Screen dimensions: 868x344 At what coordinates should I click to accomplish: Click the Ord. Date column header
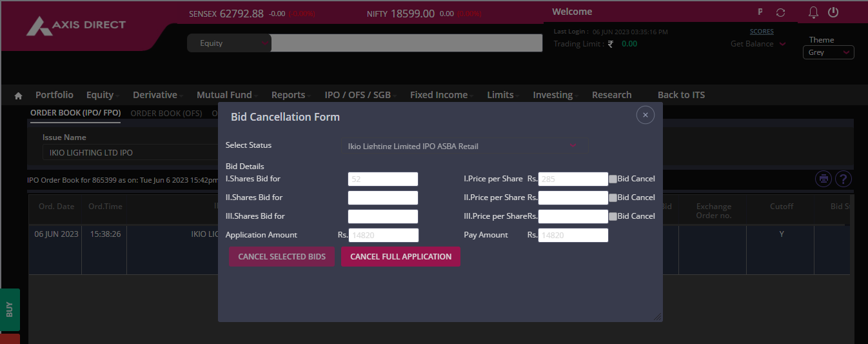56,207
